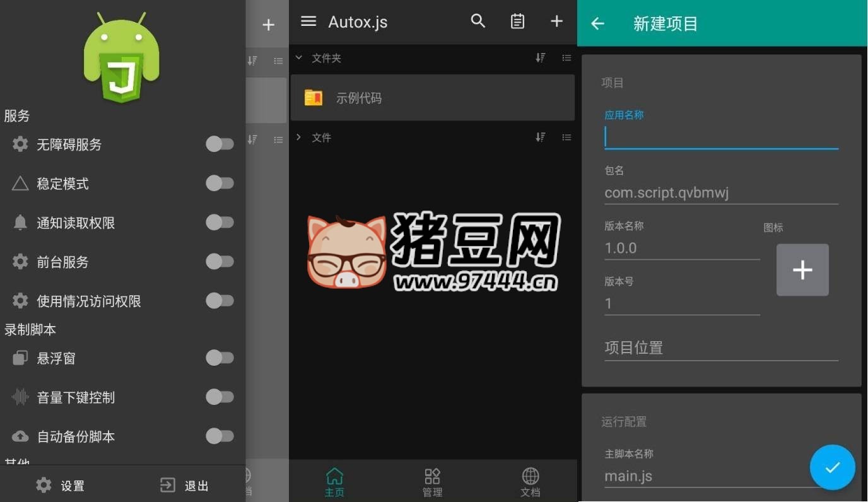Open the task log clipboard icon
The width and height of the screenshot is (868, 502).
[x=517, y=21]
